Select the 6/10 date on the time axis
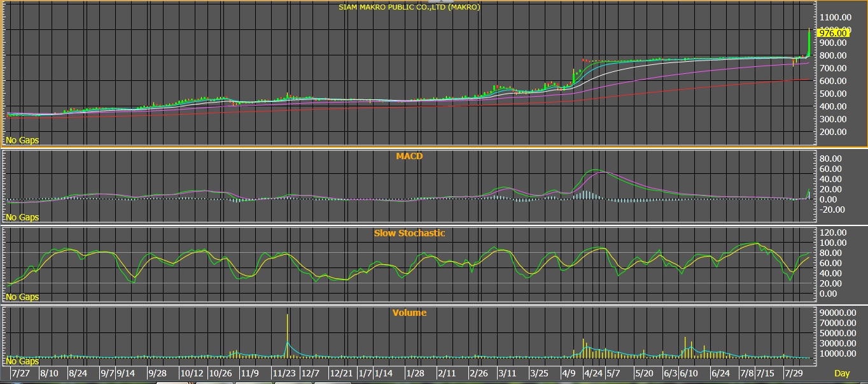The width and height of the screenshot is (868, 384). [689, 373]
